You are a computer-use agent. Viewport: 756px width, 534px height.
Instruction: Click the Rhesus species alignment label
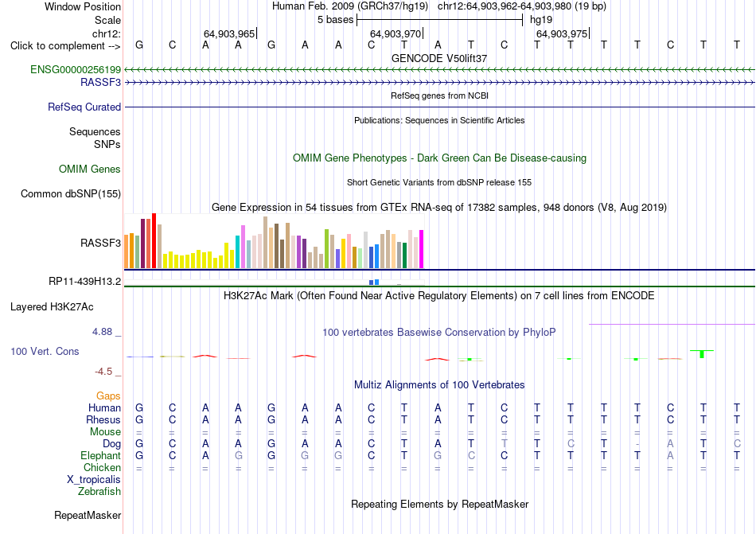[x=103, y=419]
